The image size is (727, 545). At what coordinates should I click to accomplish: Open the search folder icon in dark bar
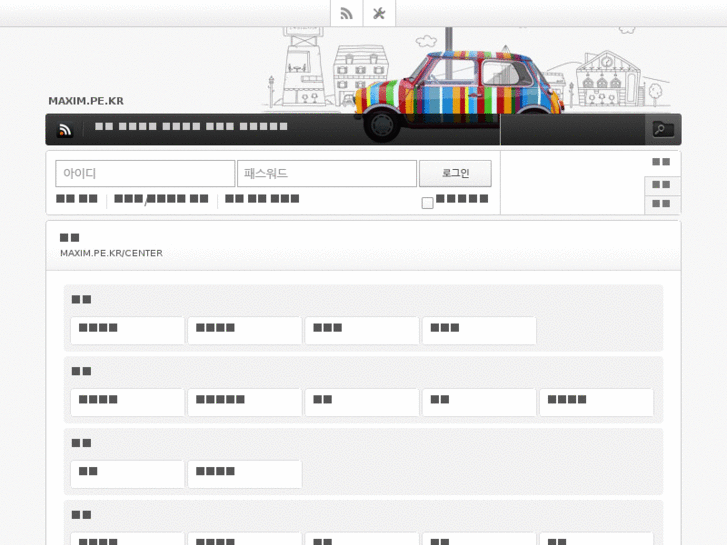pyautogui.click(x=663, y=129)
